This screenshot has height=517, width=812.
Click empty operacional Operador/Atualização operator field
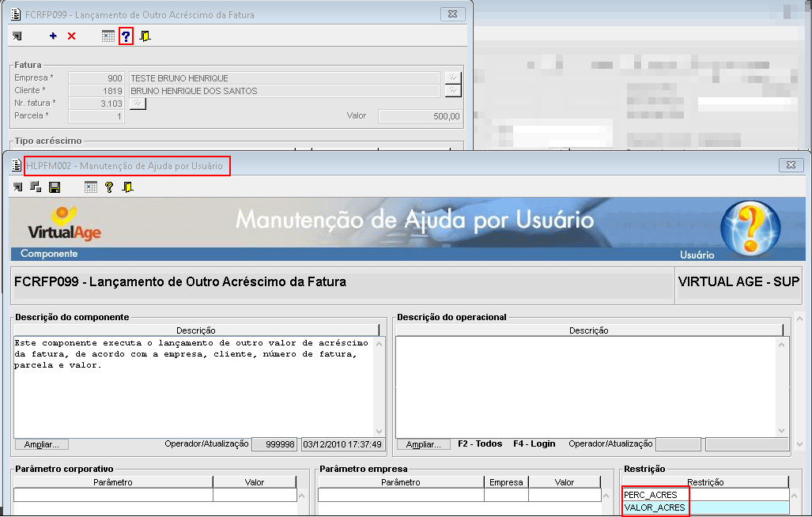pyautogui.click(x=678, y=444)
